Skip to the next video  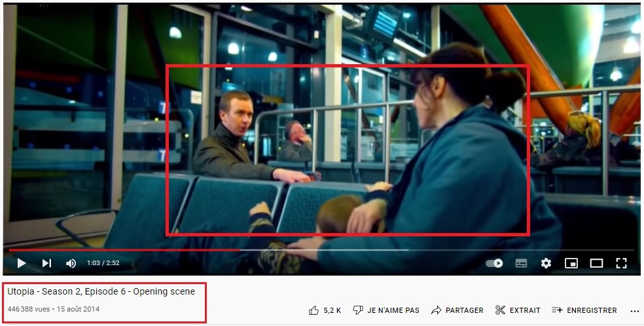pyautogui.click(x=47, y=263)
